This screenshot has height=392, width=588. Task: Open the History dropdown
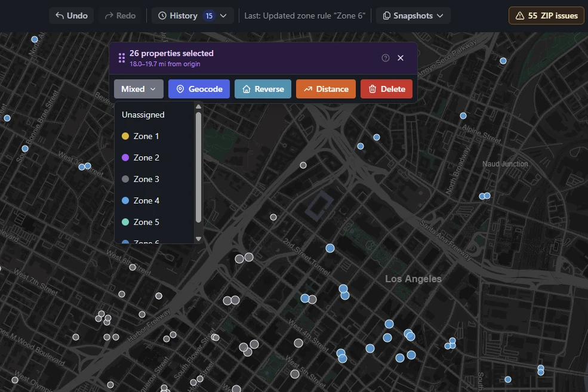tap(193, 16)
